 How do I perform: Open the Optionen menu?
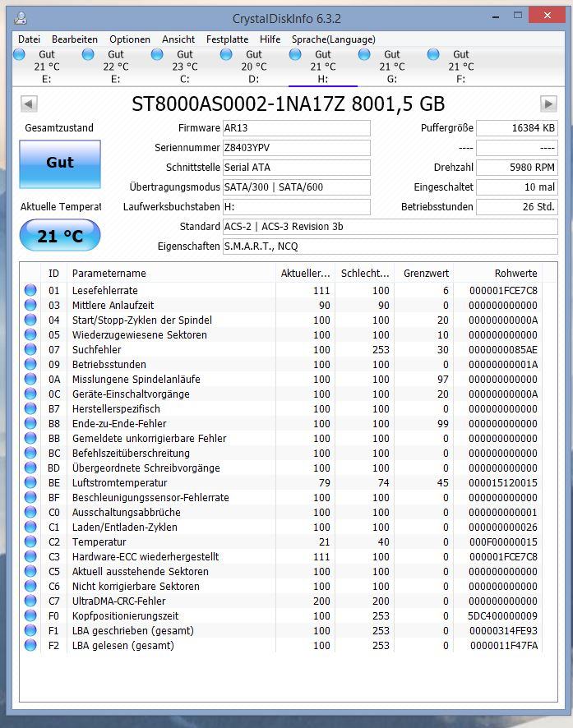[x=130, y=39]
